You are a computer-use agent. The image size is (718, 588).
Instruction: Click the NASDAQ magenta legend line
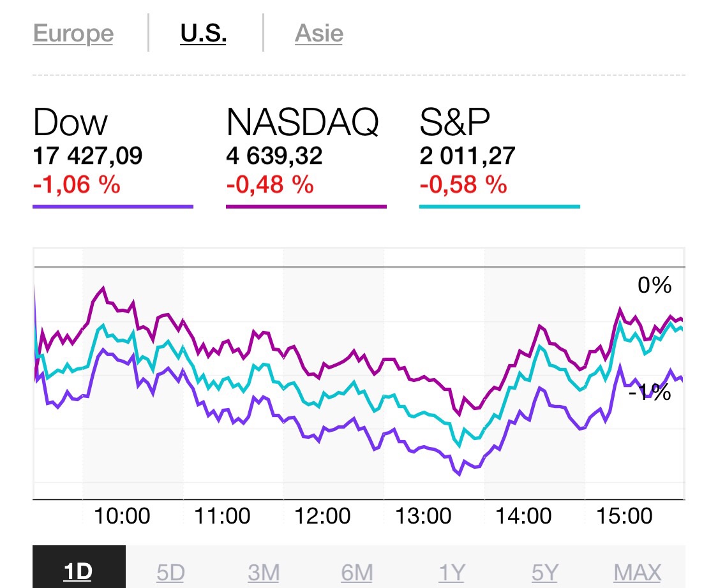point(306,207)
